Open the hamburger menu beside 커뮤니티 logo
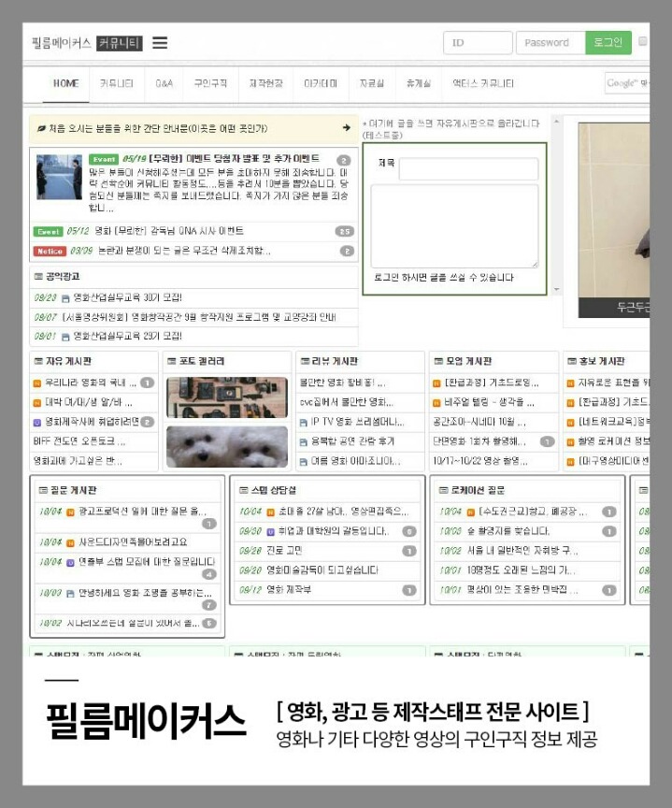The image size is (672, 808). click(160, 43)
